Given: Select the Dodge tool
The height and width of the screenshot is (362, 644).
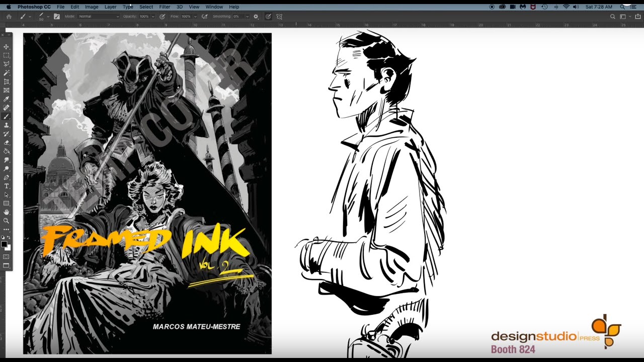Looking at the screenshot, I should tap(7, 168).
